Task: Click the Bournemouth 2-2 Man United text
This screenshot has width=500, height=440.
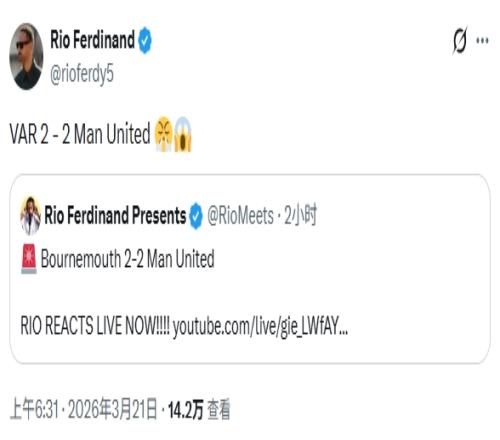Action: (127, 259)
